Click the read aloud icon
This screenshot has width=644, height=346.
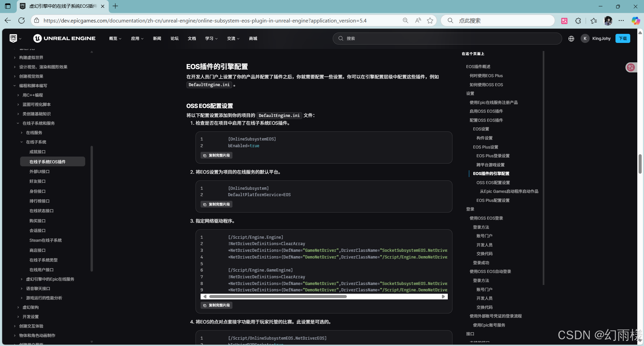418,20
